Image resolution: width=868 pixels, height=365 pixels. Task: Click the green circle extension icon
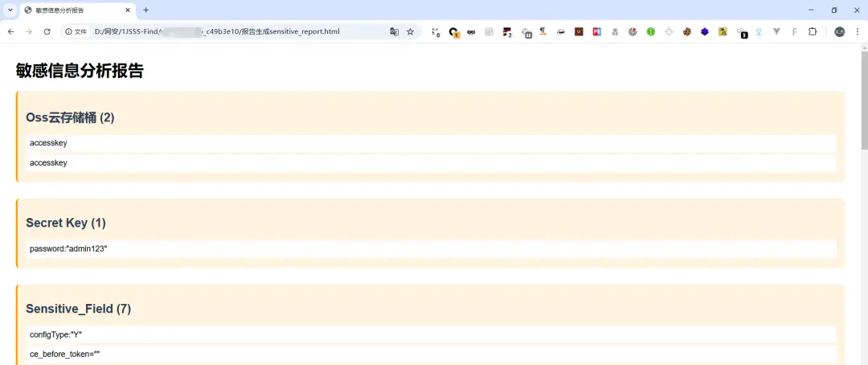(651, 31)
